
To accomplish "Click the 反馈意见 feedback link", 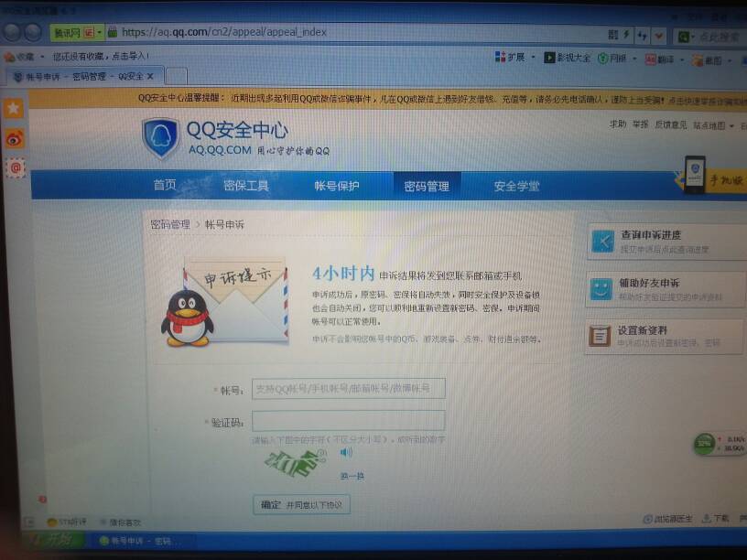I will (x=671, y=124).
